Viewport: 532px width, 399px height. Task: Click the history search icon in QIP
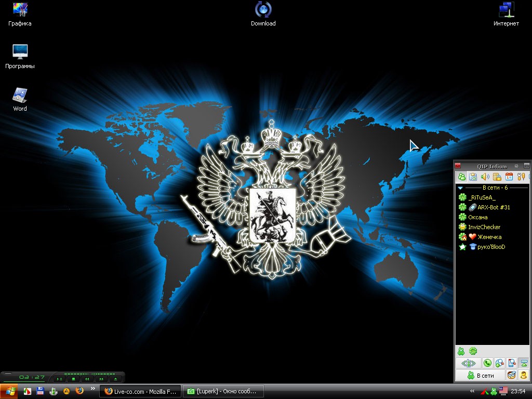point(512,363)
